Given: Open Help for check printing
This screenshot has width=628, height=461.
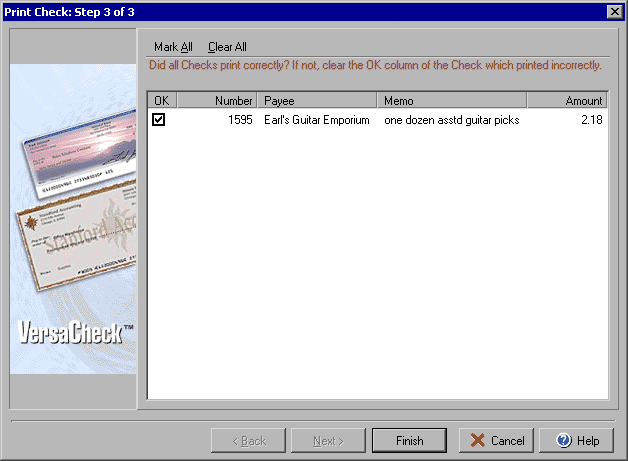Looking at the screenshot, I should pyautogui.click(x=576, y=441).
